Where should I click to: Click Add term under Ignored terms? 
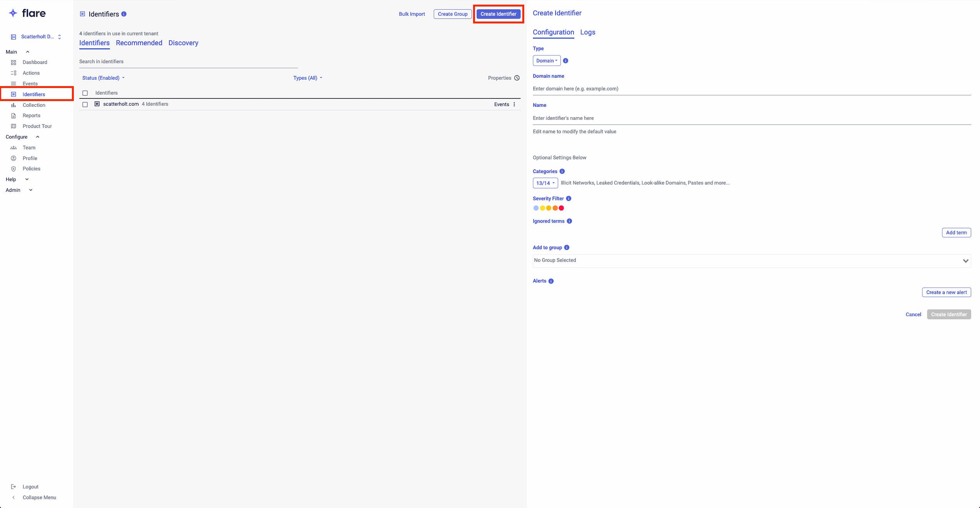[956, 232]
